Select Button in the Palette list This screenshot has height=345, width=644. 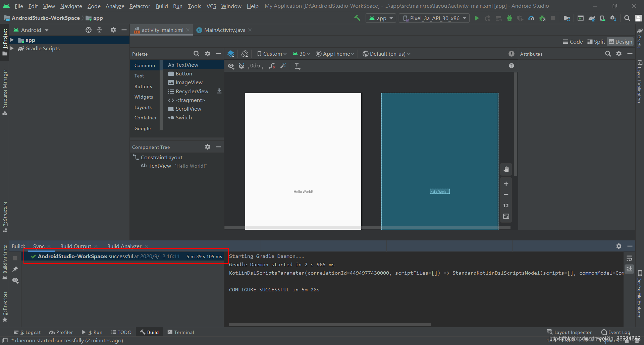(184, 74)
